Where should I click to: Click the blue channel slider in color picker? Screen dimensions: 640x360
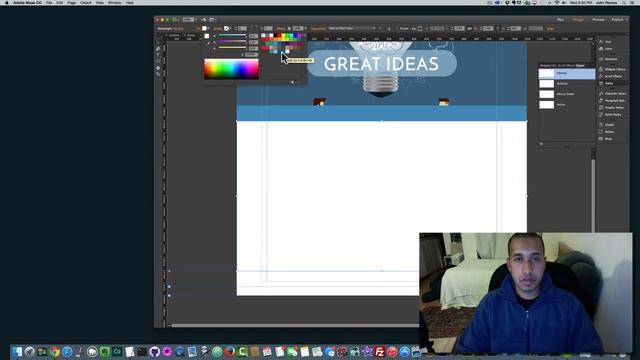click(x=232, y=48)
